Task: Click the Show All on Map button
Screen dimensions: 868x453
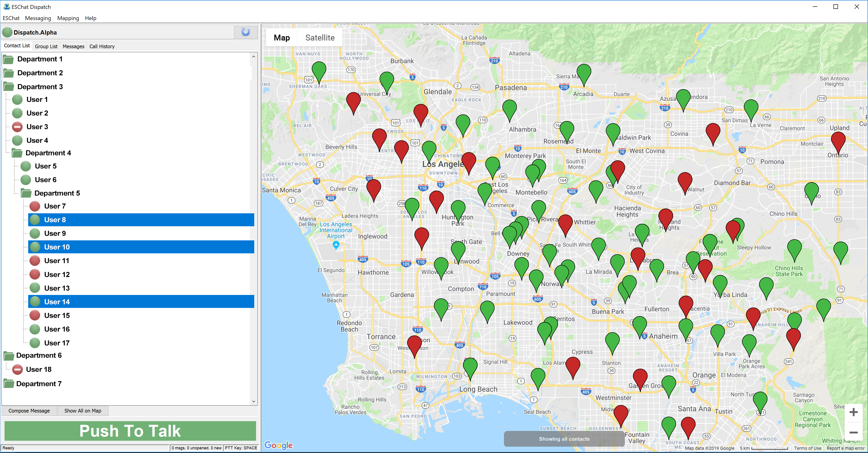Action: click(83, 410)
